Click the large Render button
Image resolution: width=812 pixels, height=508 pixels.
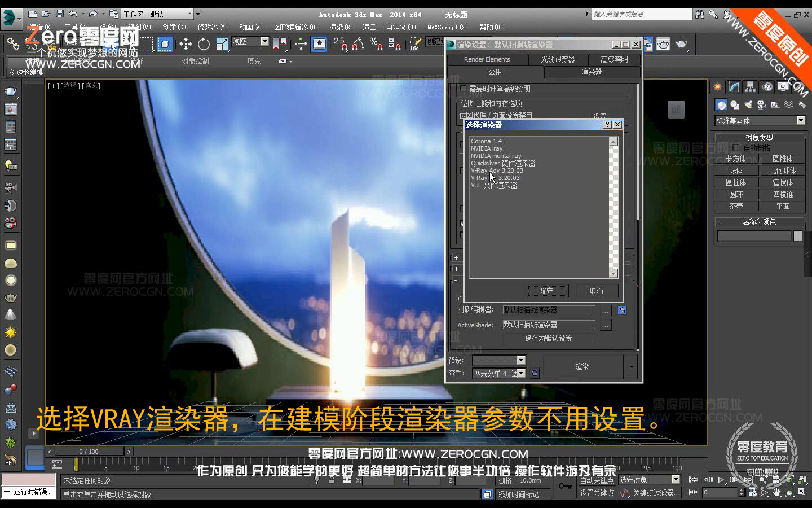pyautogui.click(x=582, y=367)
